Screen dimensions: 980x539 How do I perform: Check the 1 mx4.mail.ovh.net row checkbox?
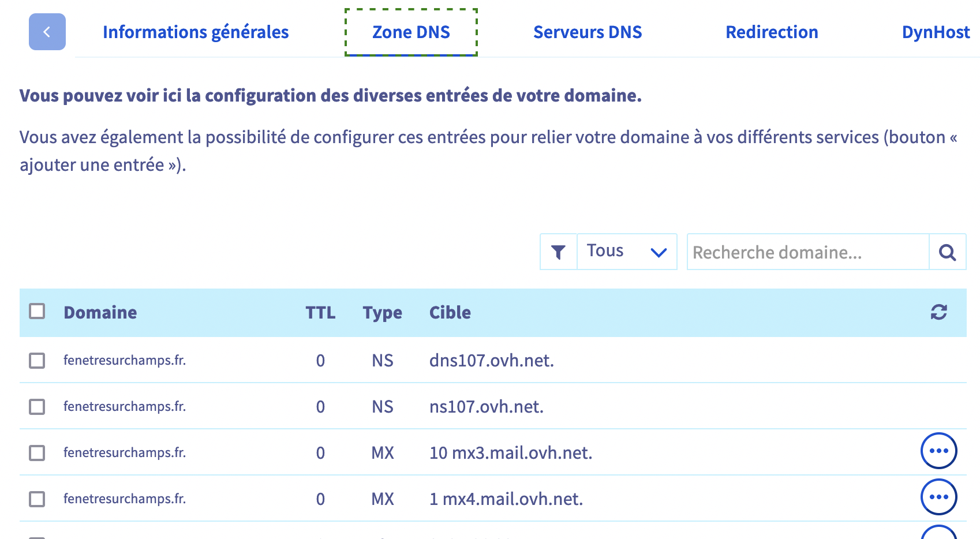(x=37, y=499)
